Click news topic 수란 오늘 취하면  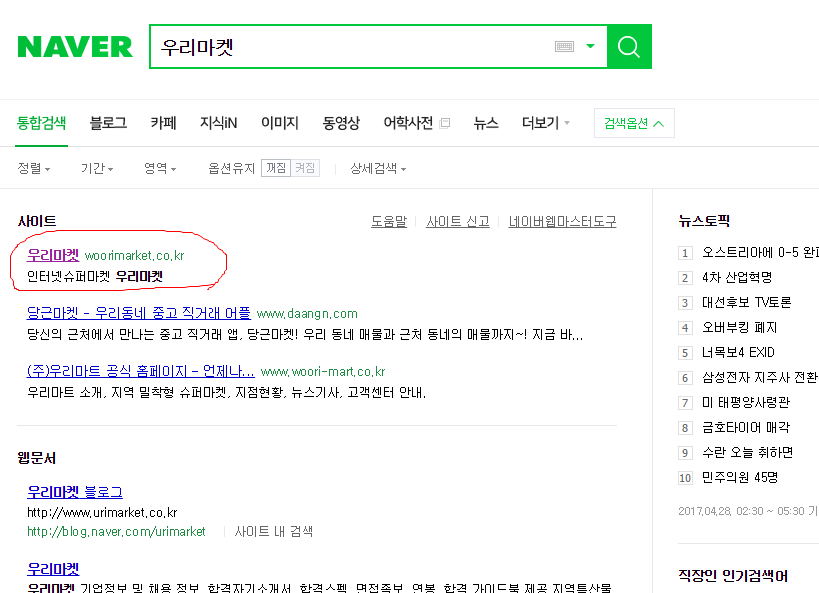(747, 452)
